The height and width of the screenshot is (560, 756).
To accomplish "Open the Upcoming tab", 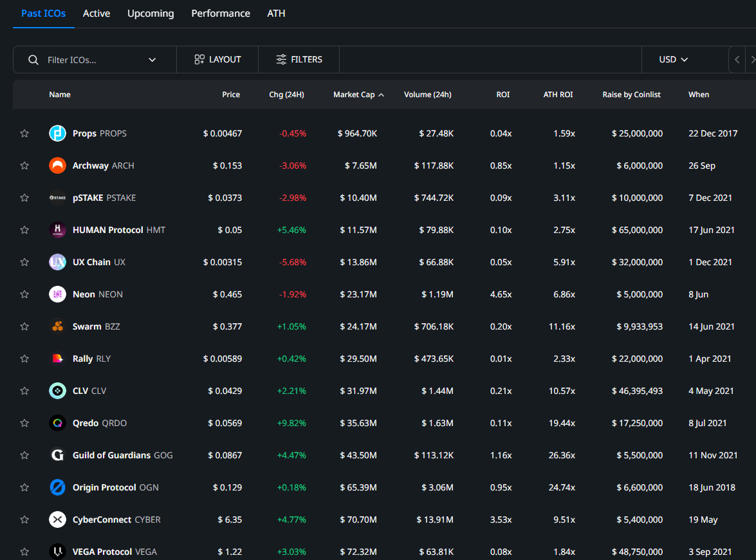I will (151, 14).
